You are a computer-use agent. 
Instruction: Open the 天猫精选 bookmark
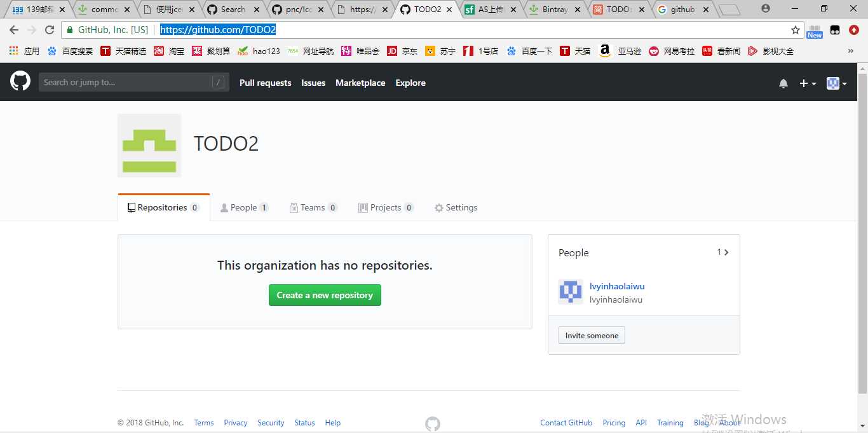tap(123, 51)
